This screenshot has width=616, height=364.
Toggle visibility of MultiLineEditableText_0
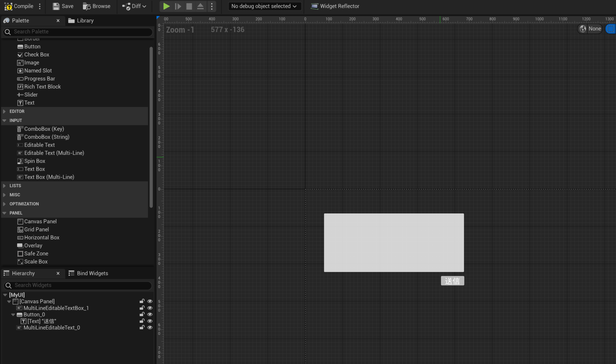coord(150,328)
